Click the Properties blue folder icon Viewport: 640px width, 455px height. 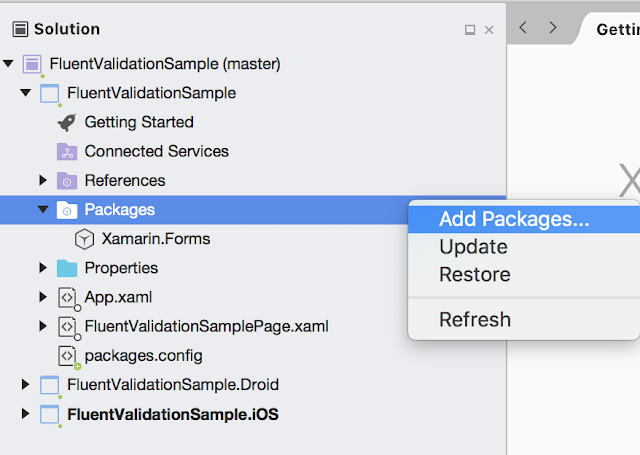point(67,268)
